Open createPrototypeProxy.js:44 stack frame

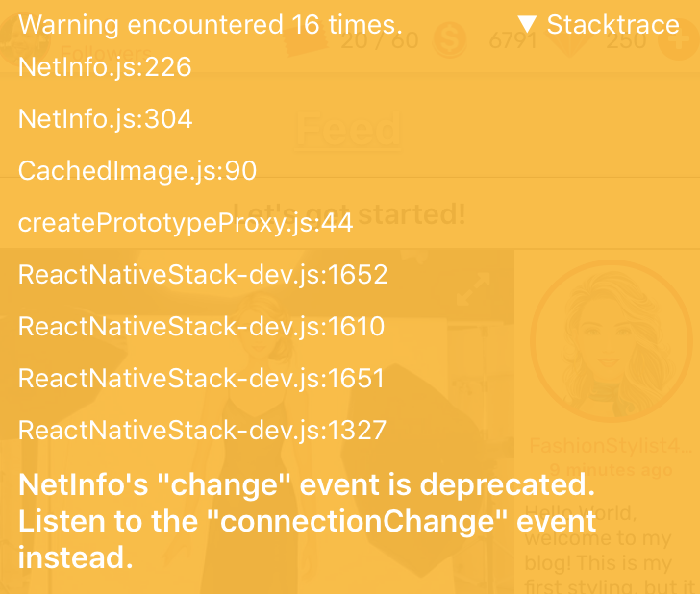pyautogui.click(x=186, y=223)
